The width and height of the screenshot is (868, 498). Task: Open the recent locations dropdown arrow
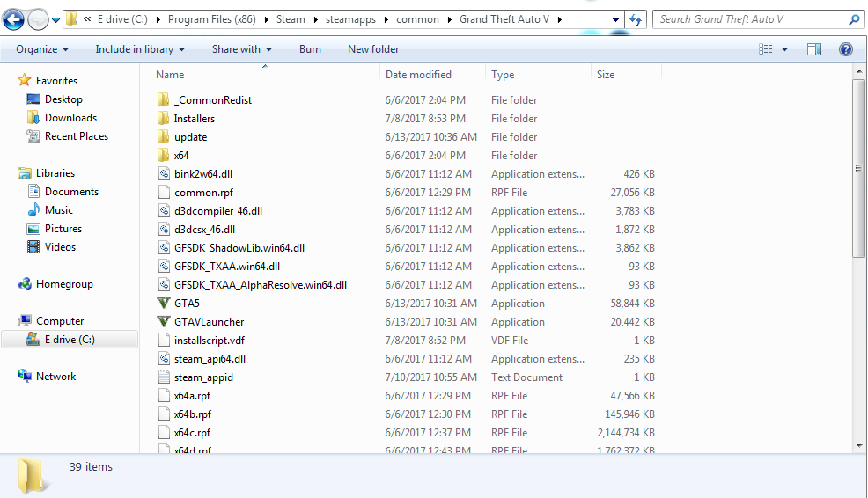[56, 20]
